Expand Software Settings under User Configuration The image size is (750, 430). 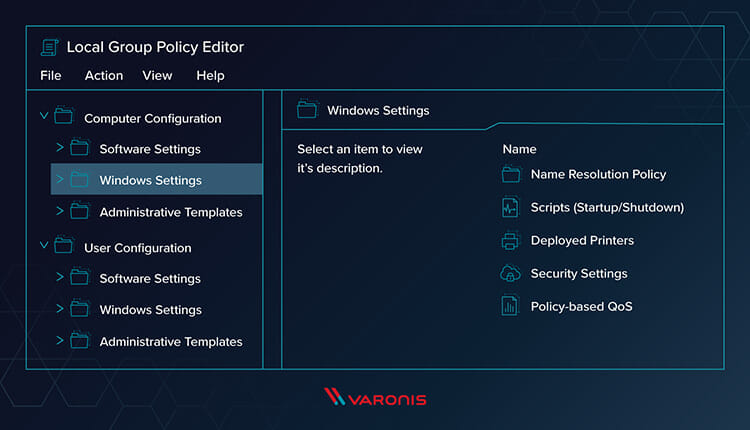[60, 276]
